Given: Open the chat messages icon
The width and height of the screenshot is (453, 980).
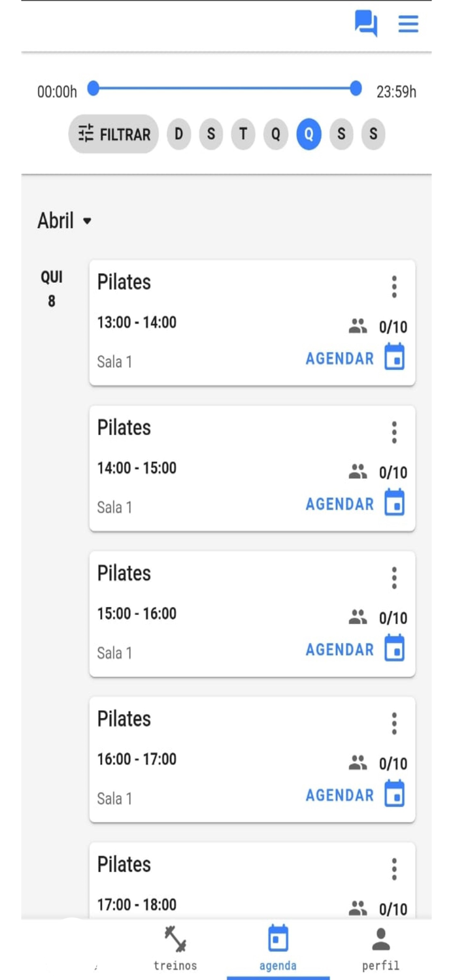Looking at the screenshot, I should pos(366,24).
